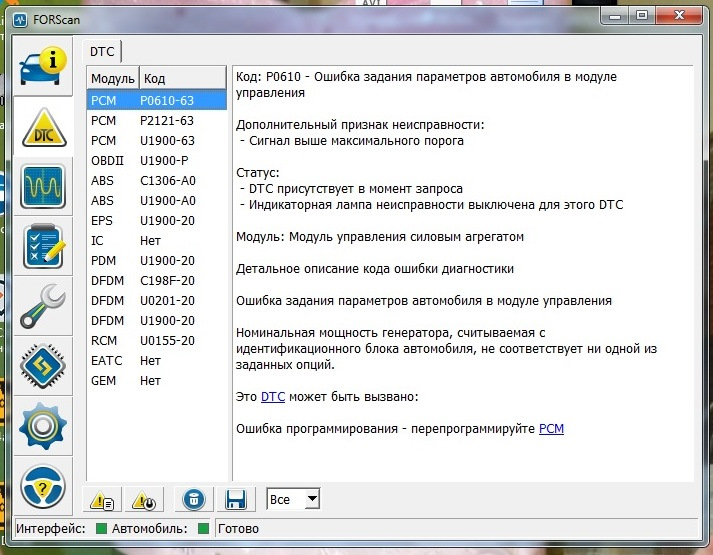This screenshot has width=713, height=555.
Task: Open the configuration and programming chip section
Action: point(43,366)
